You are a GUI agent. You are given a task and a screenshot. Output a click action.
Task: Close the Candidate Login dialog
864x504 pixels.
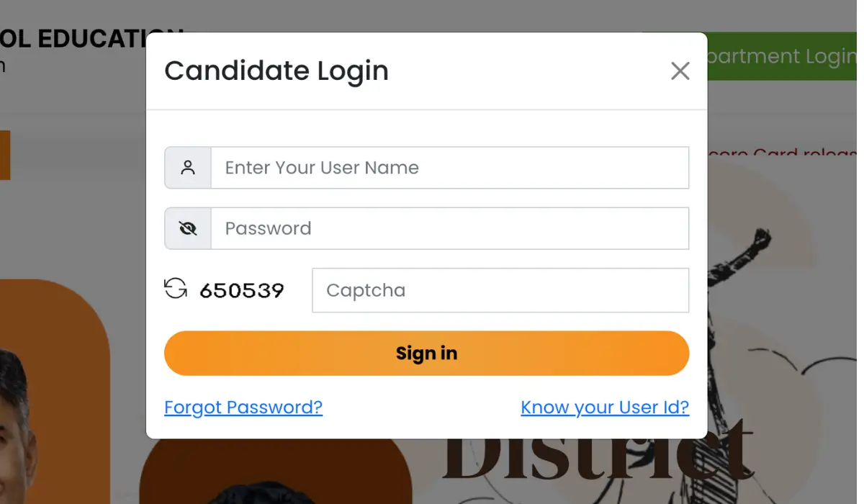[x=680, y=71]
